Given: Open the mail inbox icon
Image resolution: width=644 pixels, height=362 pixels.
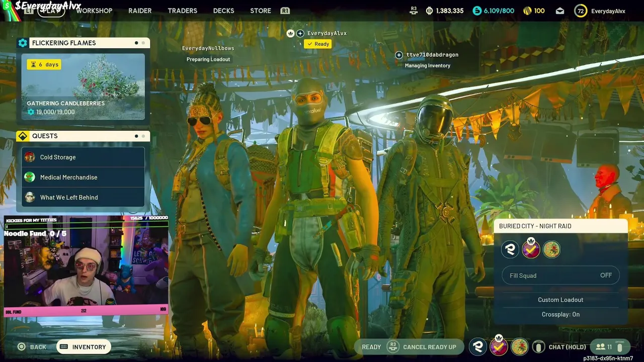Looking at the screenshot, I should pos(560,11).
